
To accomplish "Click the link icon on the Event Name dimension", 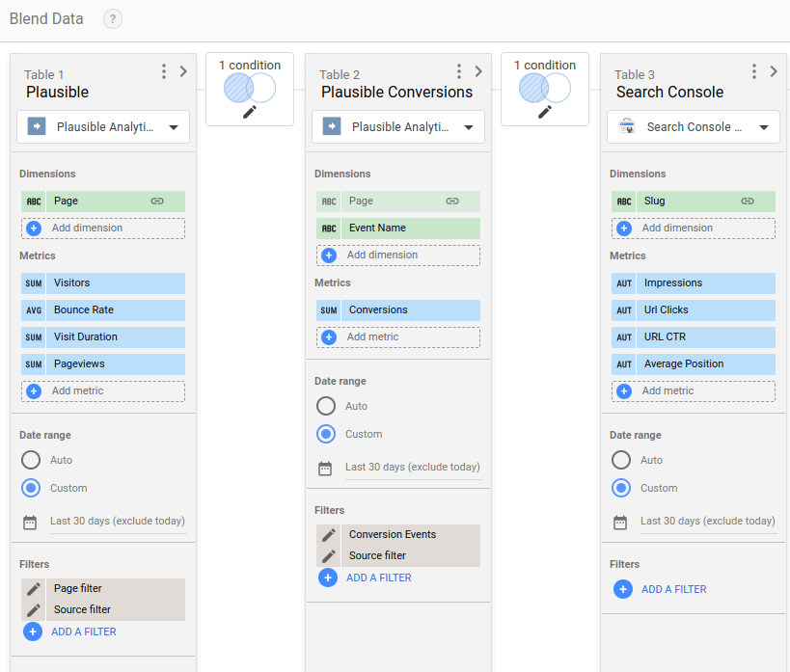I will pos(451,228).
